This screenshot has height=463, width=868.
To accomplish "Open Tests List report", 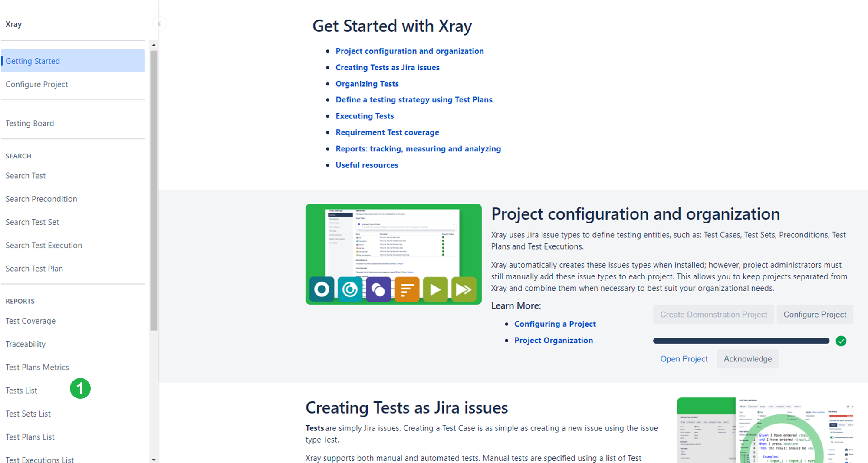I will (x=73, y=391).
